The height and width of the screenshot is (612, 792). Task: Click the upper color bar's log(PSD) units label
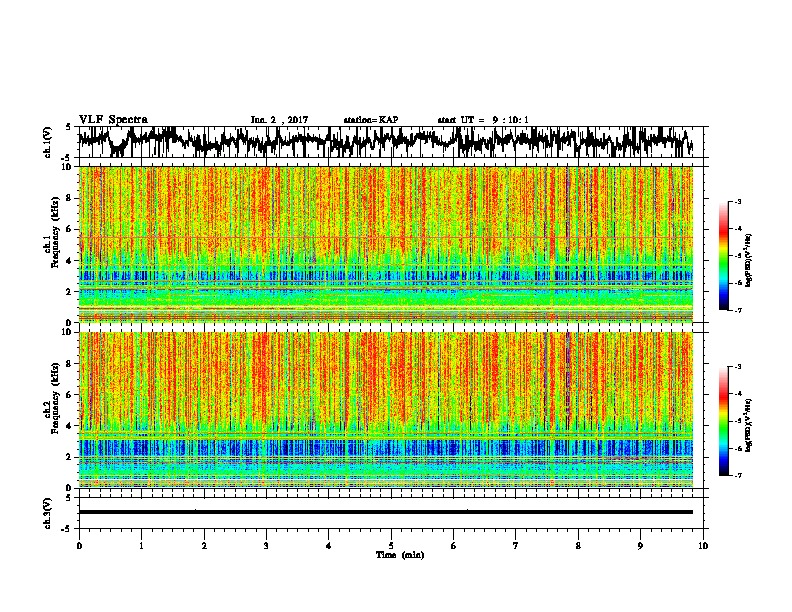click(748, 260)
